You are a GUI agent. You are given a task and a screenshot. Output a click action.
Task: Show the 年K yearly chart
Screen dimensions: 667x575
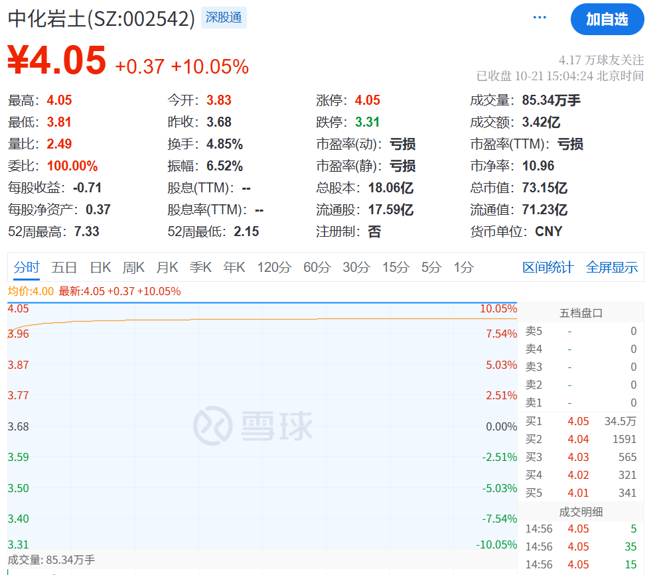(234, 267)
